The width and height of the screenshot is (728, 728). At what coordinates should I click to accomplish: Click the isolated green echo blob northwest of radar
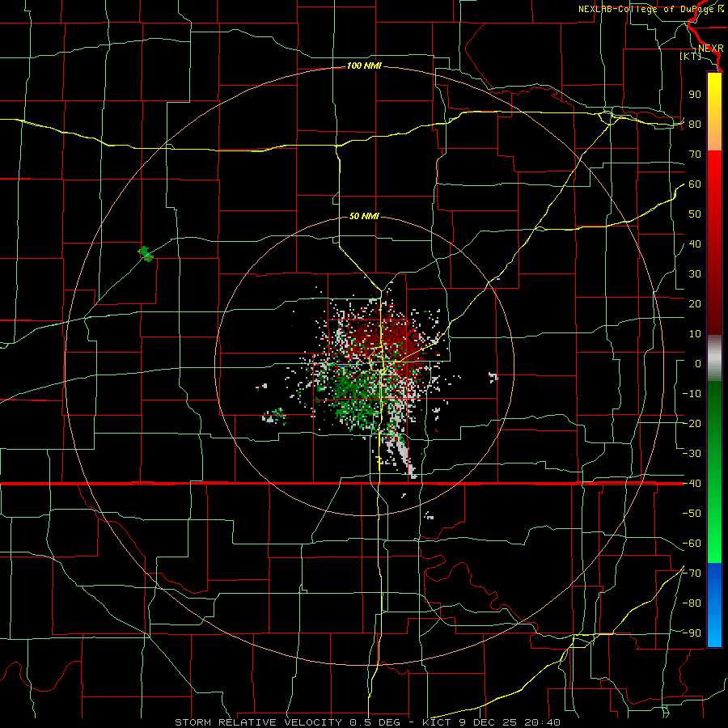point(146,254)
